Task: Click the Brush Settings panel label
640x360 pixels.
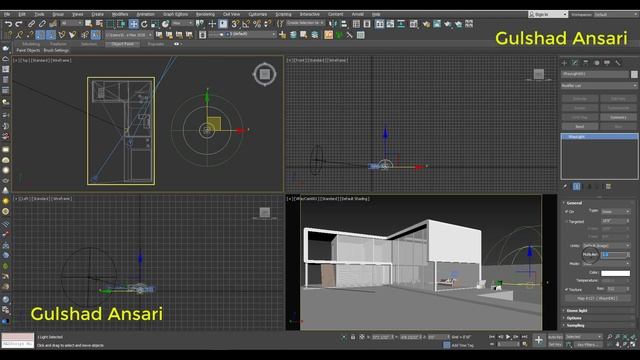Action: [x=56, y=51]
